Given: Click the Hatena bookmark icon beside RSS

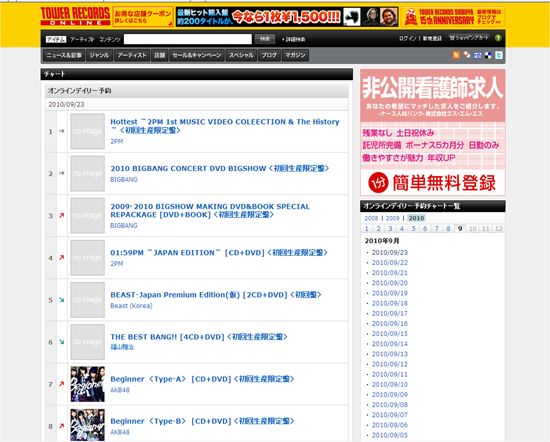Looking at the screenshot, I should pos(467,55).
